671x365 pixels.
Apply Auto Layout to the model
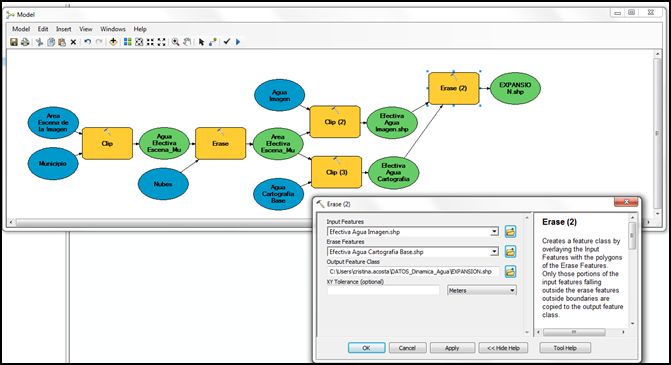click(x=128, y=42)
